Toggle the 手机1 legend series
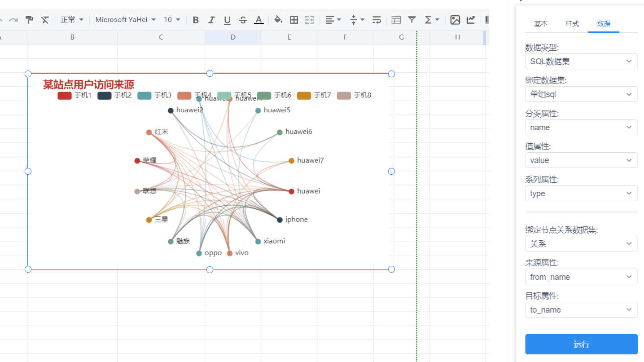Screen dimensions: 644x362 [74, 95]
